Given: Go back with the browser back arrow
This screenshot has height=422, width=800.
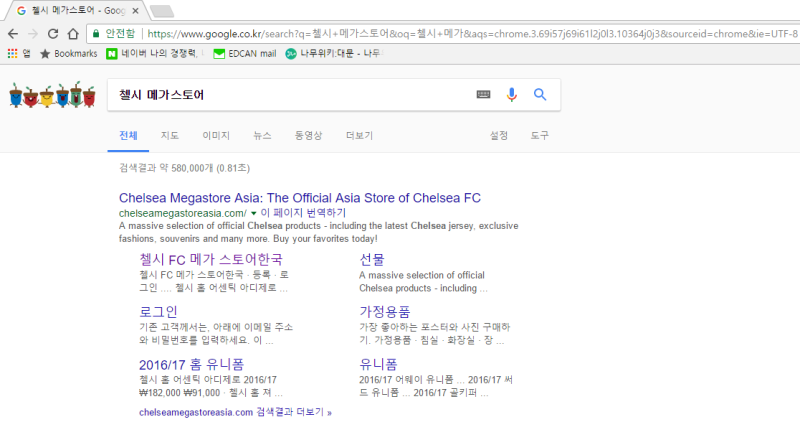Looking at the screenshot, I should tap(13, 34).
